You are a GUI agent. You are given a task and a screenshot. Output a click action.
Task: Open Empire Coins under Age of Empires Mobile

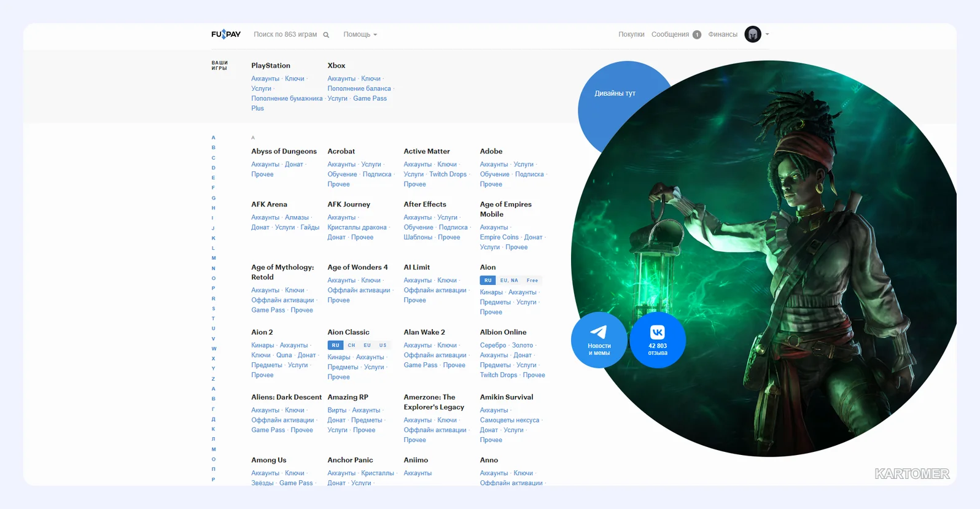click(x=499, y=237)
